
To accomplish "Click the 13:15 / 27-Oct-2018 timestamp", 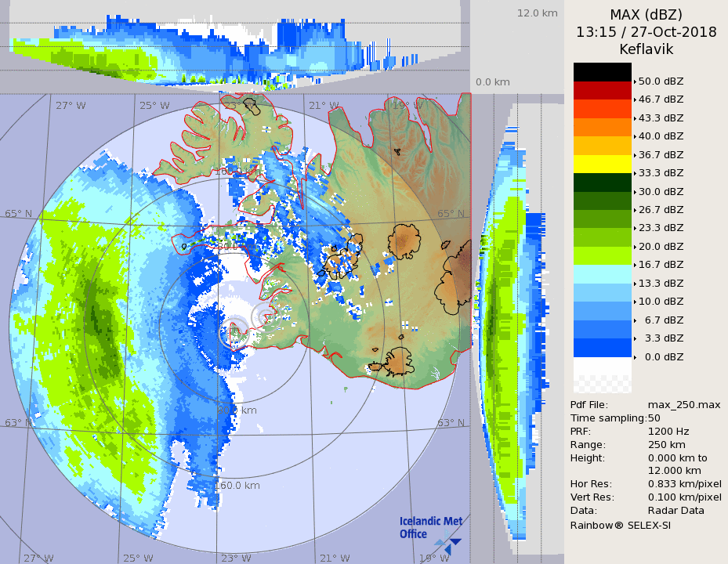I will point(646,32).
